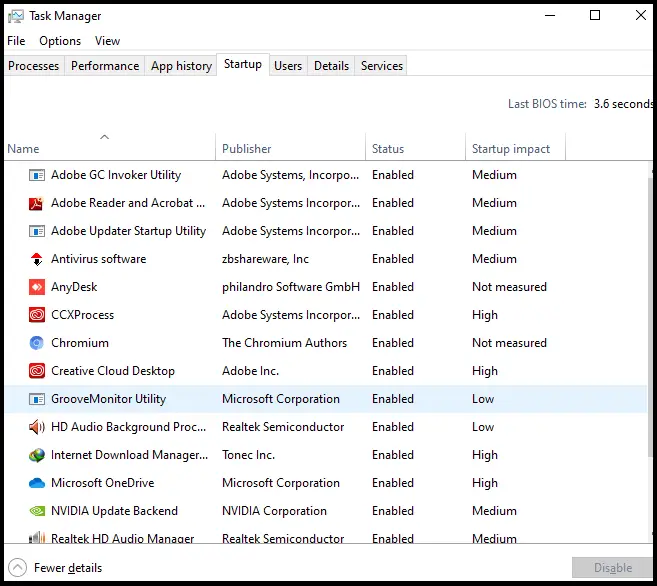Click the Microsoft OneDrive cloud icon
Image resolution: width=657 pixels, height=586 pixels.
tap(37, 483)
